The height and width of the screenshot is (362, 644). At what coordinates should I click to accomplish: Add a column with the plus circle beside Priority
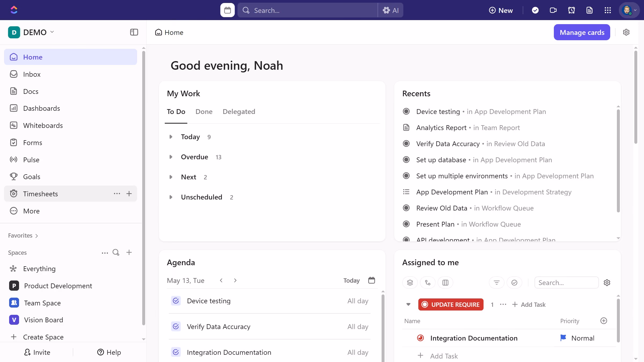604,321
